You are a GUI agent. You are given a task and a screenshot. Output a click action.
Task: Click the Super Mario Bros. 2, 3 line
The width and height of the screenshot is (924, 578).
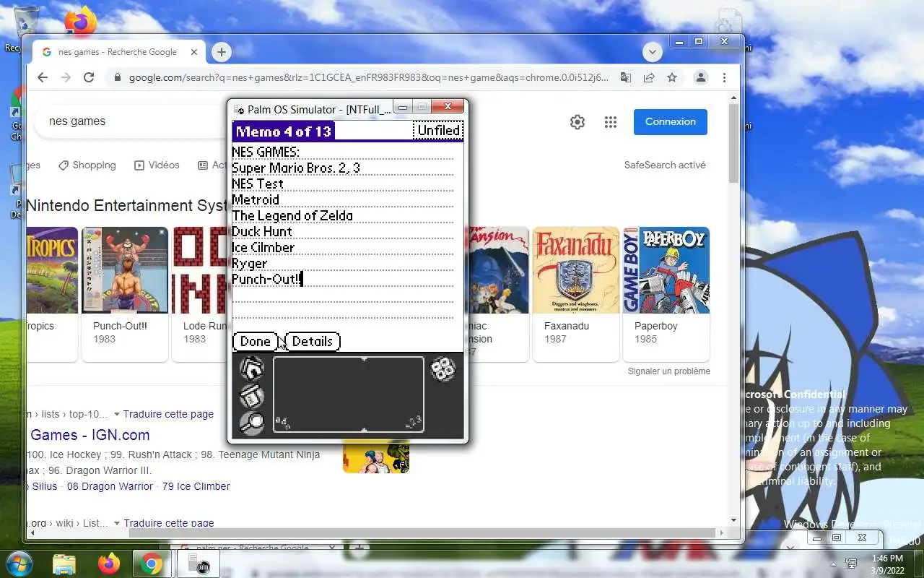coord(296,168)
